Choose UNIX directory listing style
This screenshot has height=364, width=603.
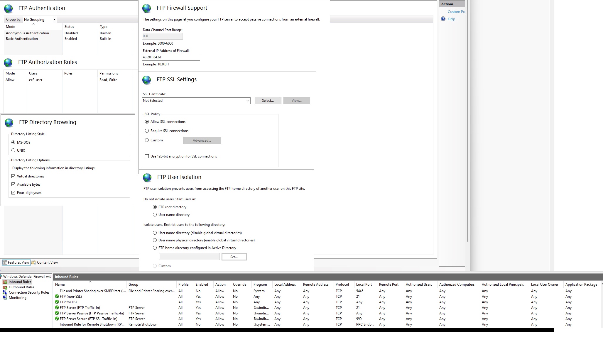pos(13,150)
